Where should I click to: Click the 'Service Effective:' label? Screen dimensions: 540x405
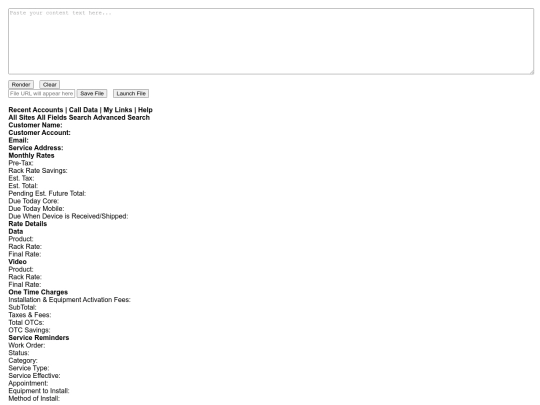tap(34, 375)
